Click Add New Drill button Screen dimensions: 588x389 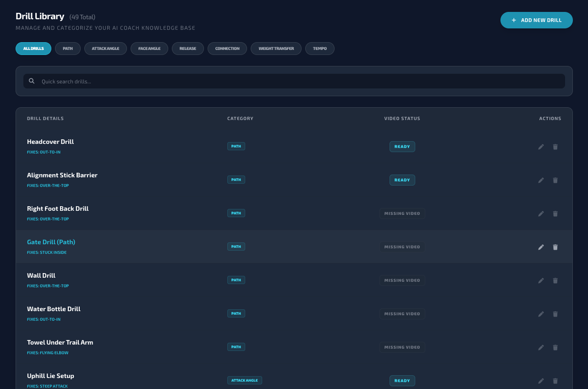536,20
